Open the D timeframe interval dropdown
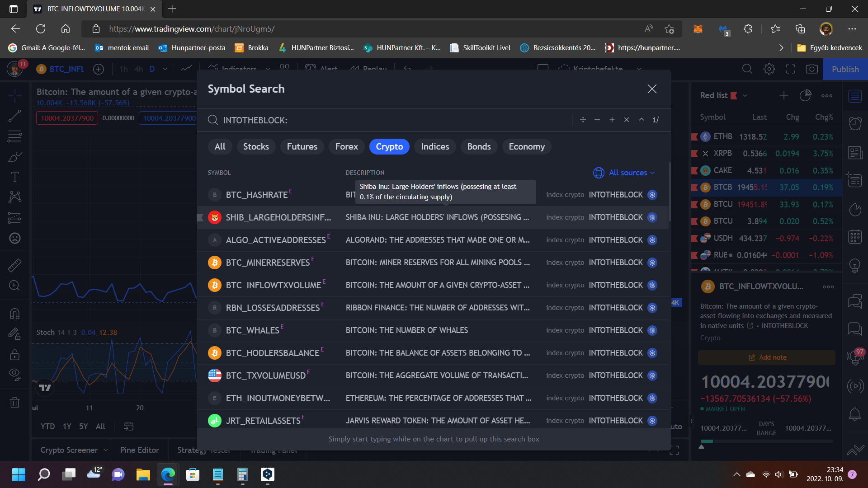 pos(165,69)
